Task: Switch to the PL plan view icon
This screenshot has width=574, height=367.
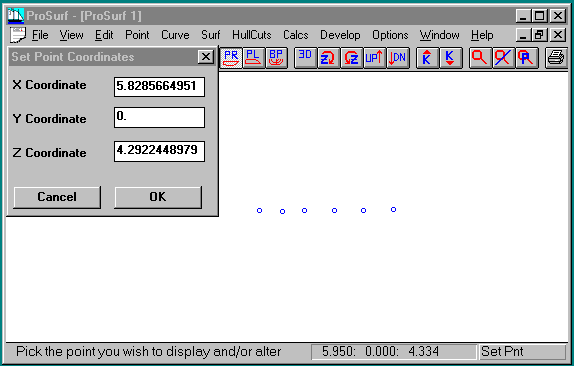Action: click(253, 58)
